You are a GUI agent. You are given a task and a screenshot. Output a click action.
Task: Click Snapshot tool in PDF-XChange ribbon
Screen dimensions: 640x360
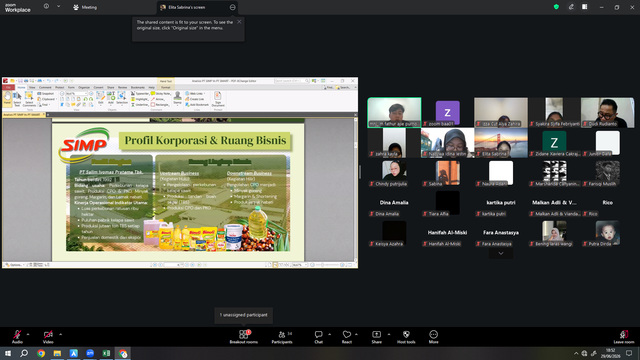point(45,93)
